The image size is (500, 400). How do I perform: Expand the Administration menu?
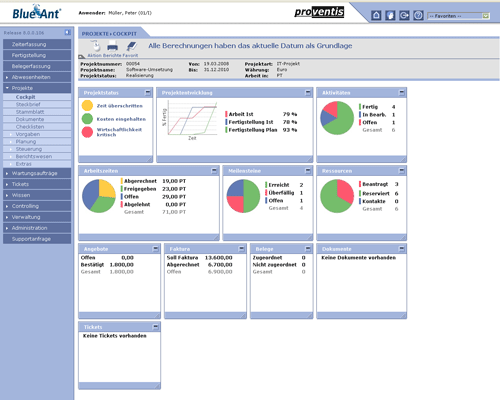point(37,228)
